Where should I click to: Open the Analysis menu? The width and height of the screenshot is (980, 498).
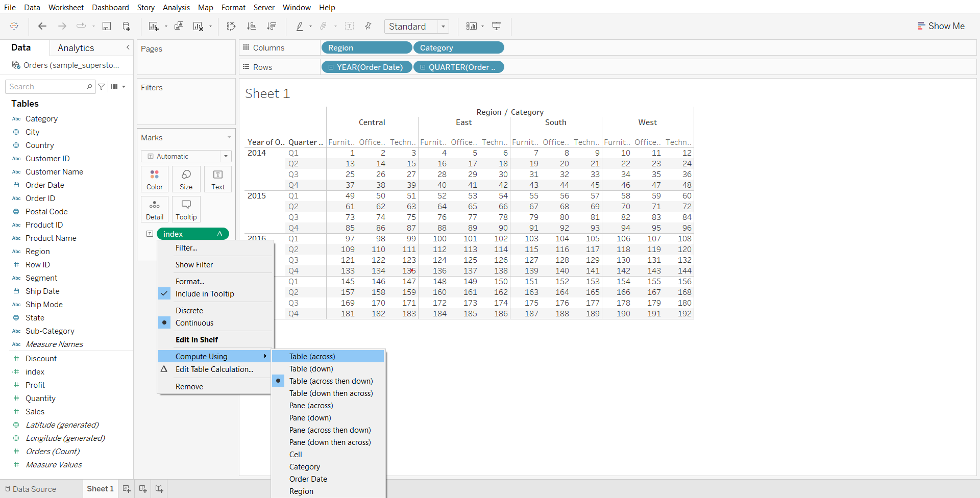tap(176, 8)
